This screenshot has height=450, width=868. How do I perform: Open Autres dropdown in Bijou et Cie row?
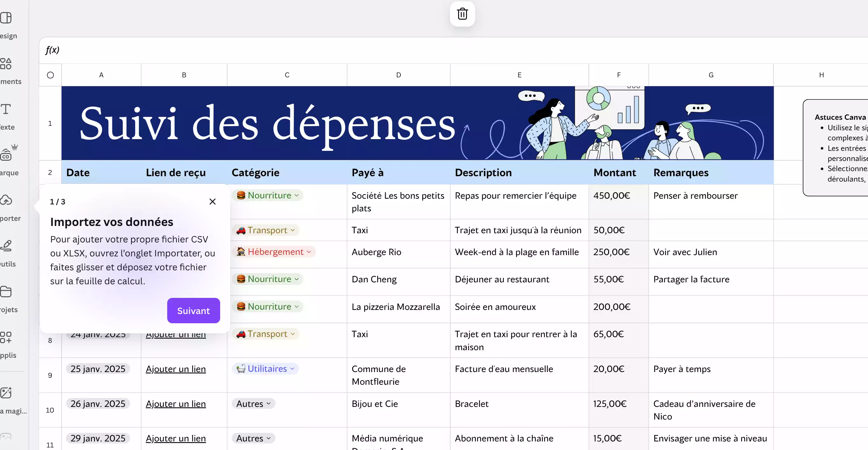point(253,403)
